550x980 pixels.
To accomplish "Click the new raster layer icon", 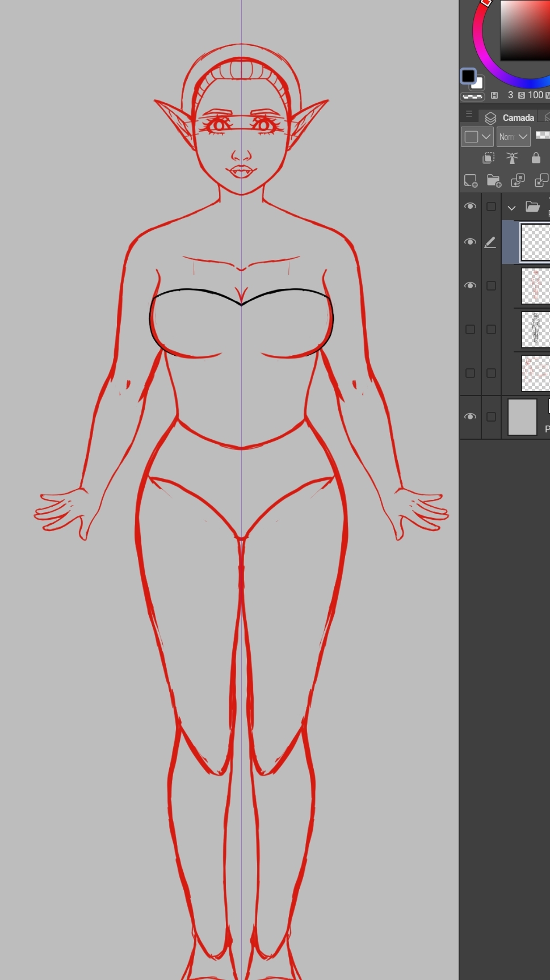I will [471, 181].
